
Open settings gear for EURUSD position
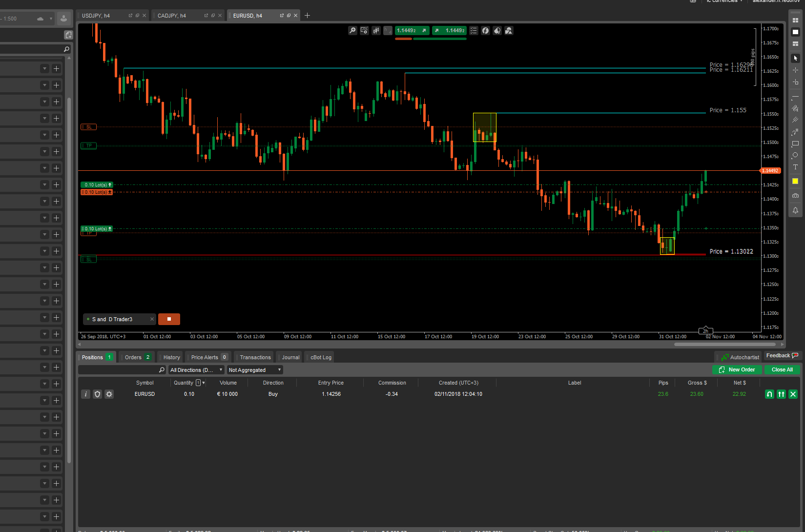tap(109, 394)
